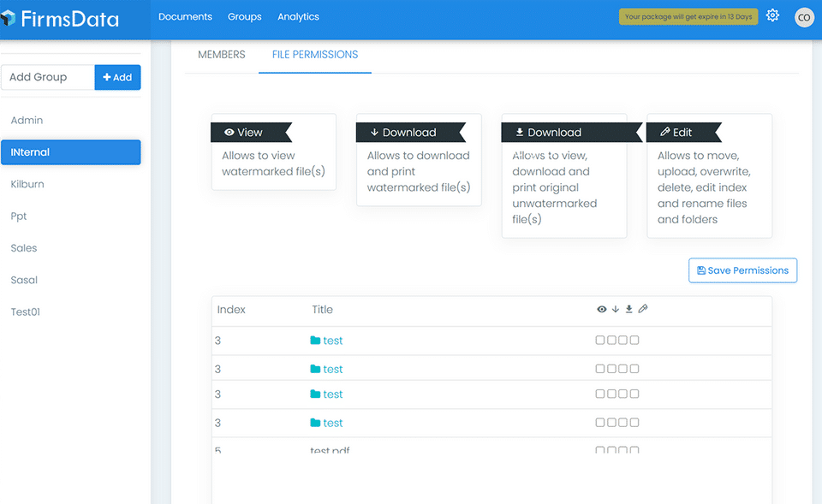Tick the original download box in the fourth test row
The height and width of the screenshot is (504, 822).
click(x=622, y=422)
